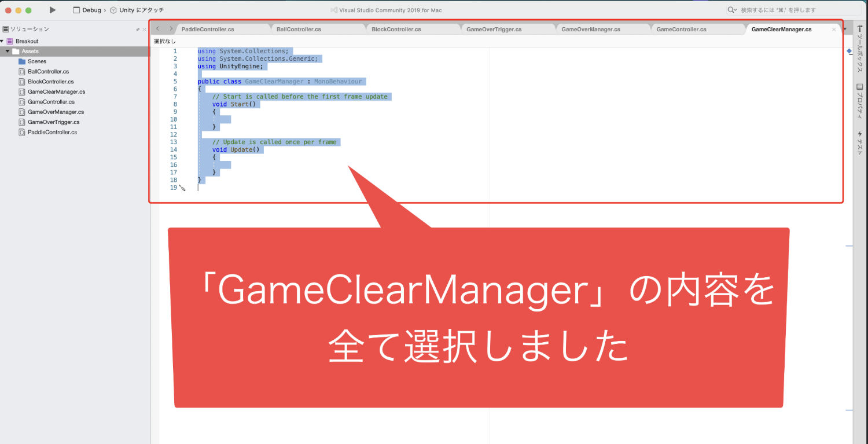The width and height of the screenshot is (868, 444).
Task: Click the 'ソリューション' pad header icon
Action: [x=5, y=29]
